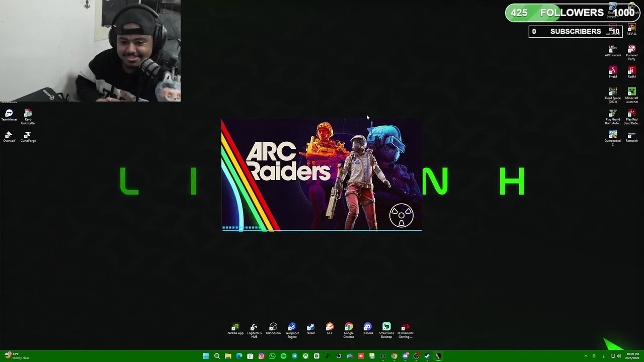Viewport: 644px width, 362px height.
Task: Open Logitech G HUB desktop shortcut
Action: pos(254,330)
